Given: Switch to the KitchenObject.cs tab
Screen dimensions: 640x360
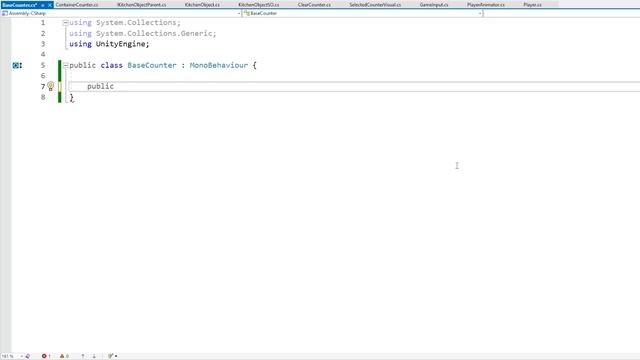Looking at the screenshot, I should tap(202, 5).
